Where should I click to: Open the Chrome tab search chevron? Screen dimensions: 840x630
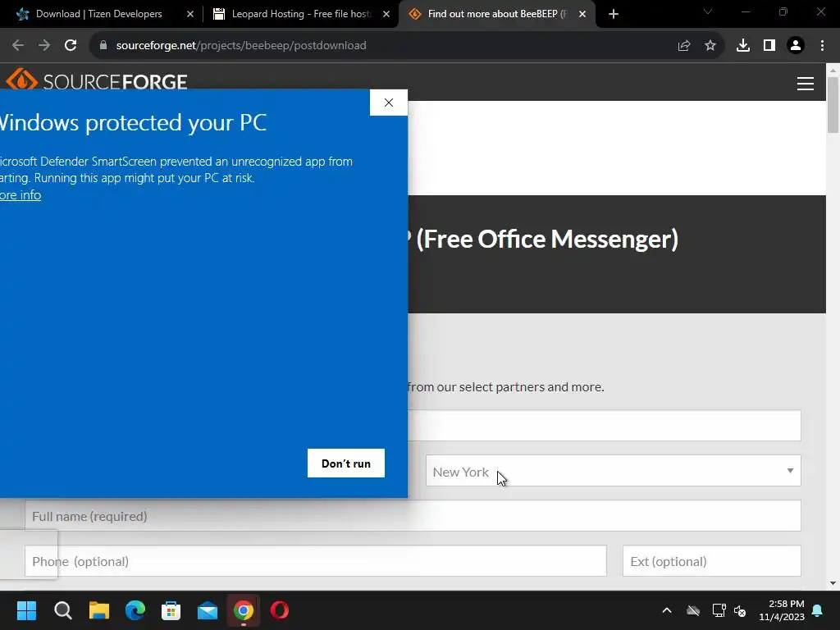(x=708, y=11)
